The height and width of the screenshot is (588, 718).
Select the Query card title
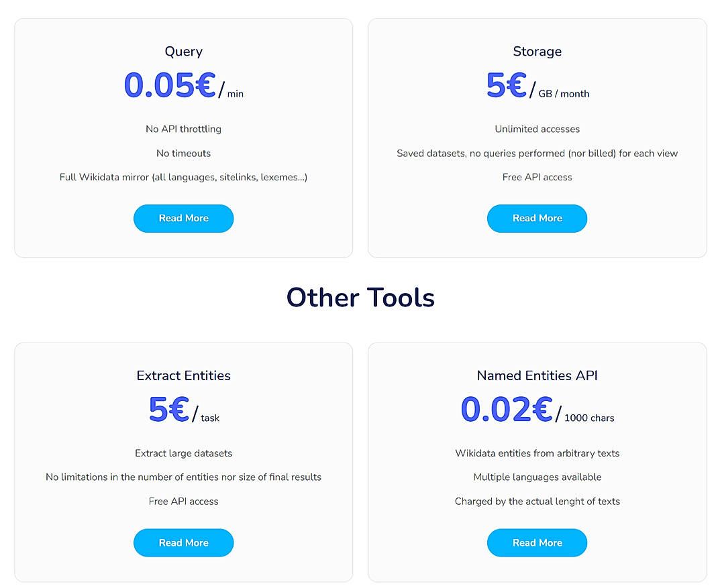point(183,52)
